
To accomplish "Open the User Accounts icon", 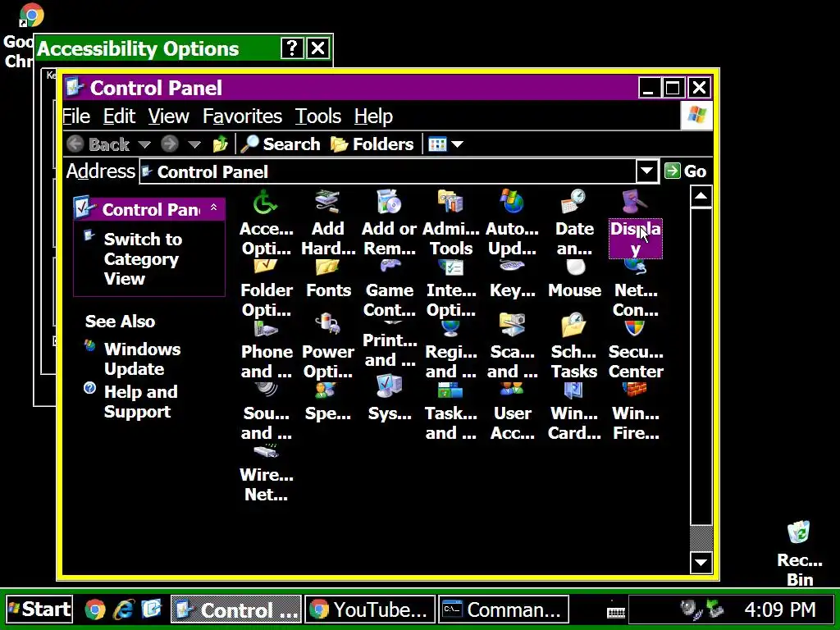I will [x=512, y=413].
